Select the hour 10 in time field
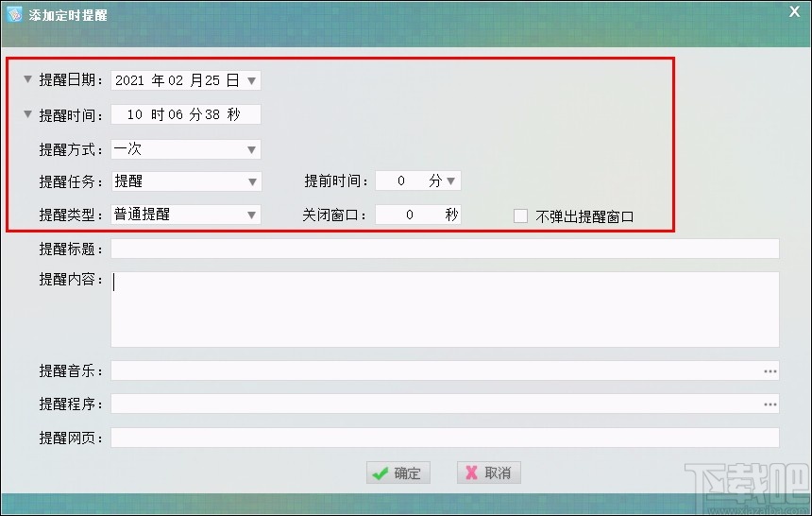 tap(135, 114)
